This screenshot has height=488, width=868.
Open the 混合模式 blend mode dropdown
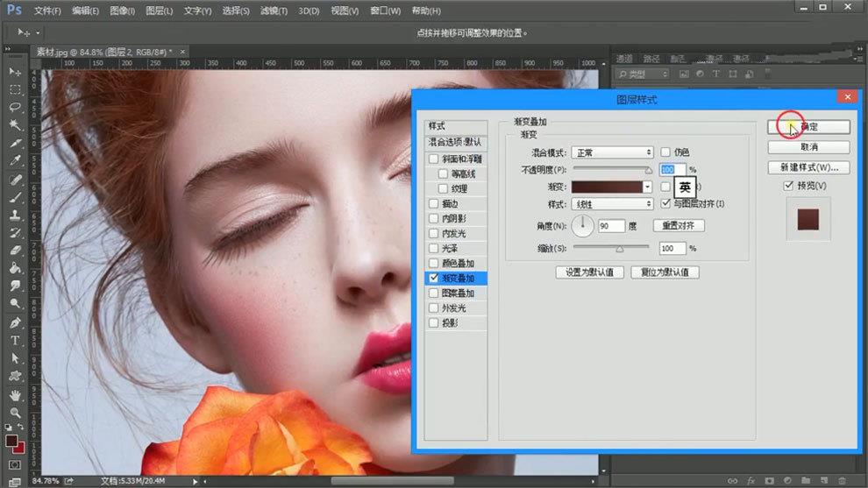[612, 152]
